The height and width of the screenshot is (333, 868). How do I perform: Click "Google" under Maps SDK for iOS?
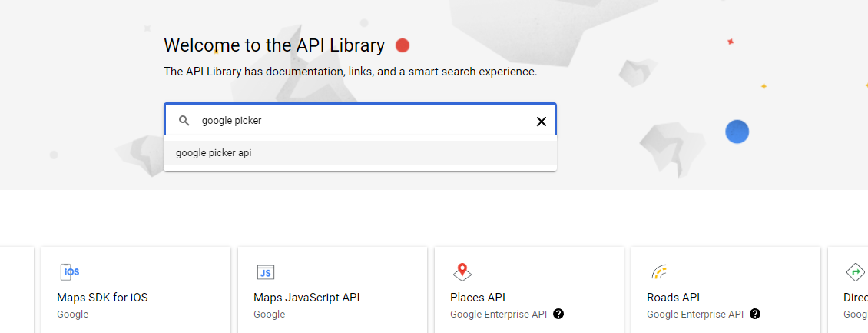point(73,314)
